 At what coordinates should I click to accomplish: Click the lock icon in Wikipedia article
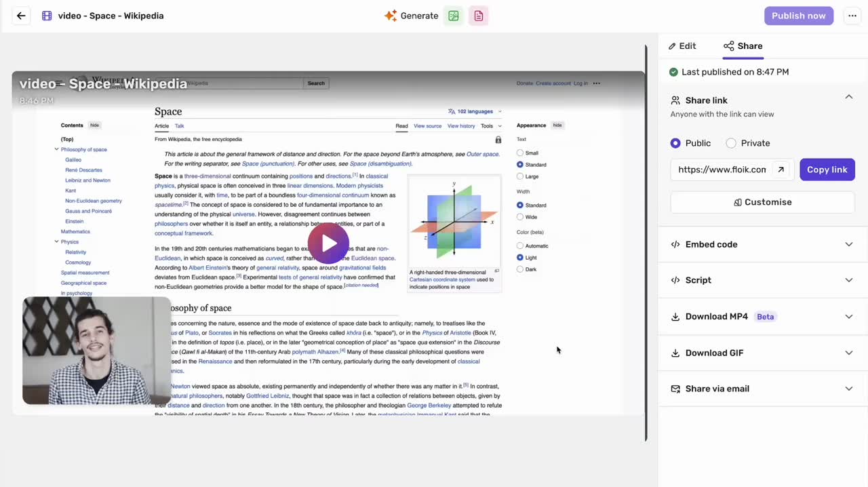[498, 140]
